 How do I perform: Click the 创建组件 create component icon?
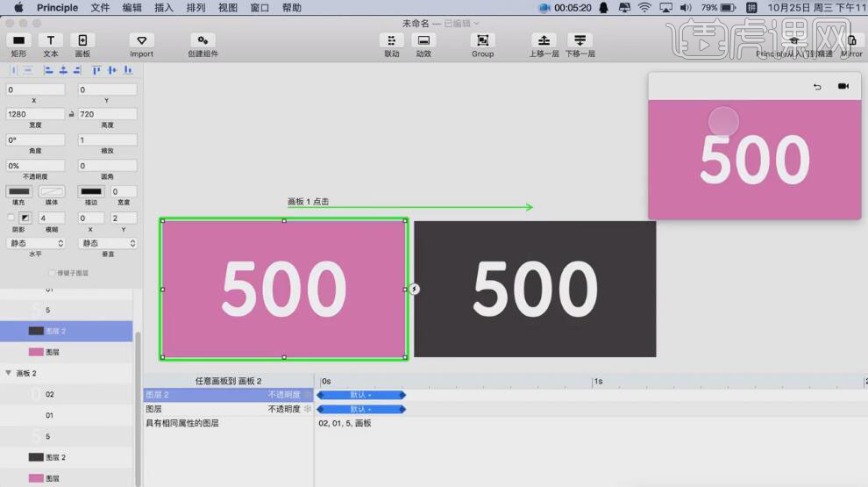click(203, 40)
